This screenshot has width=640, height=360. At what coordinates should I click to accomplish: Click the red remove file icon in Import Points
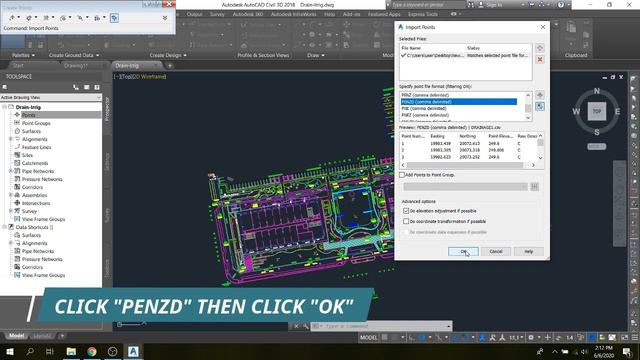(x=540, y=60)
